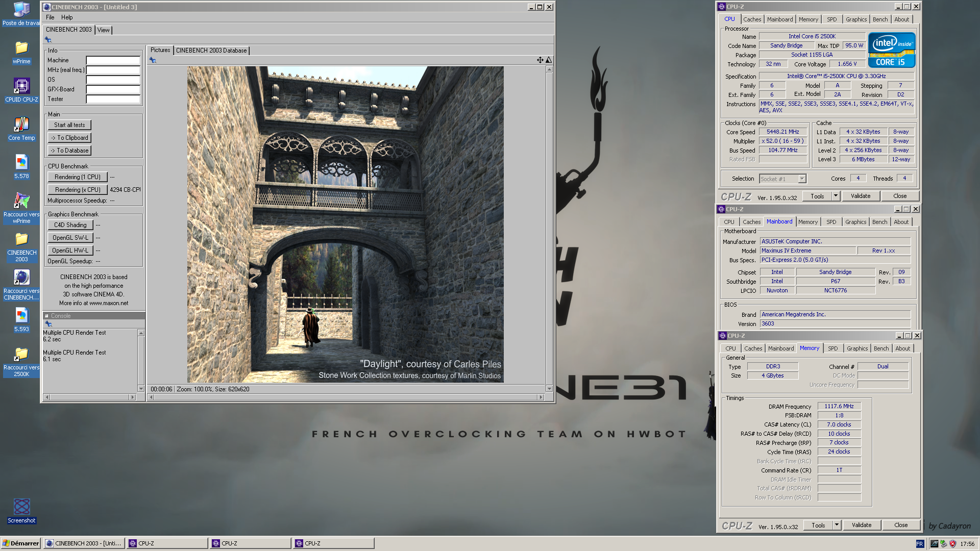The width and height of the screenshot is (980, 551).
Task: Click Start all tests button
Action: (x=69, y=125)
